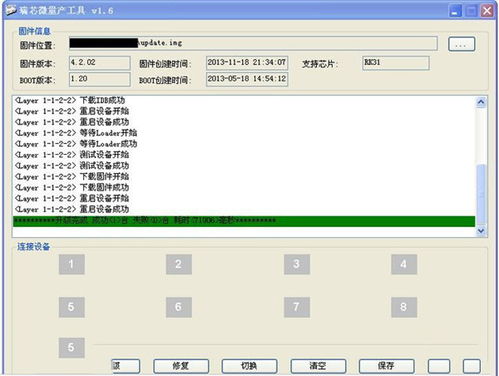Minimize the tool window
This screenshot has height=376, width=499.
[x=455, y=11]
